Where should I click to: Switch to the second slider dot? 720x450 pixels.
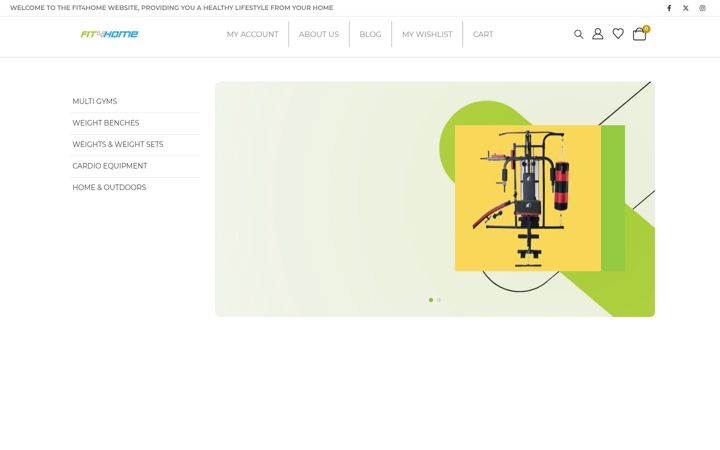(x=439, y=300)
